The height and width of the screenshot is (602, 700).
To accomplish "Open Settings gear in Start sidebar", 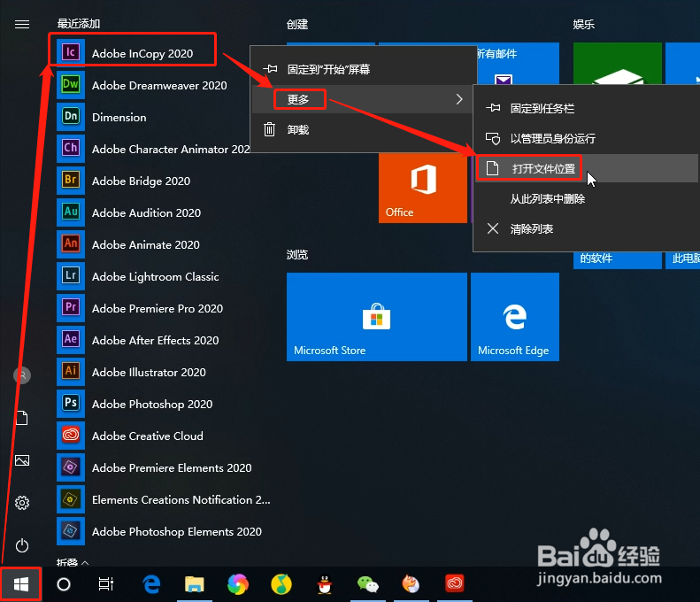I will coord(22,503).
